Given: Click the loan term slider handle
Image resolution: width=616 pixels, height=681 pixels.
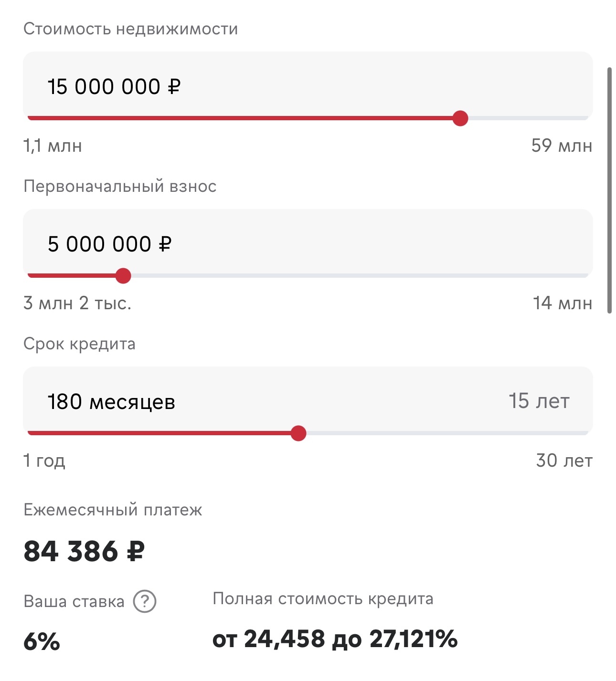Looking at the screenshot, I should pos(298,433).
